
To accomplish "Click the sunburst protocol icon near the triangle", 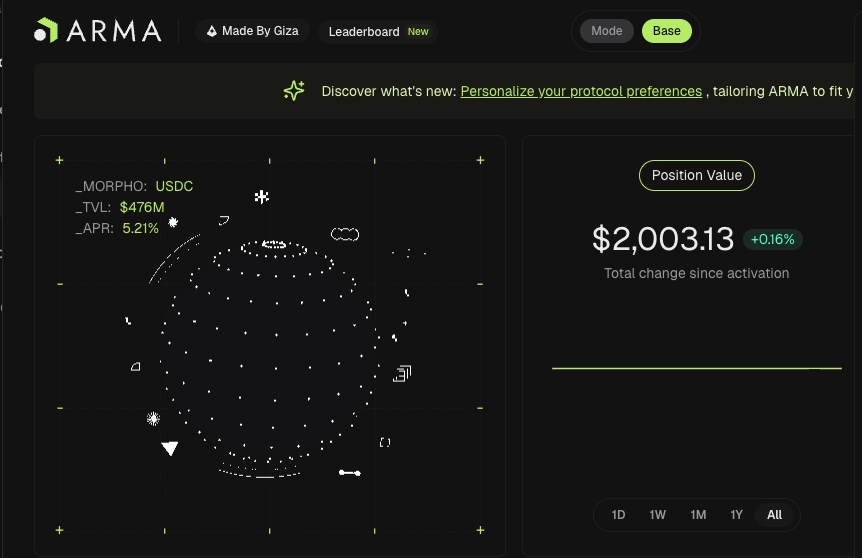I will point(153,419).
